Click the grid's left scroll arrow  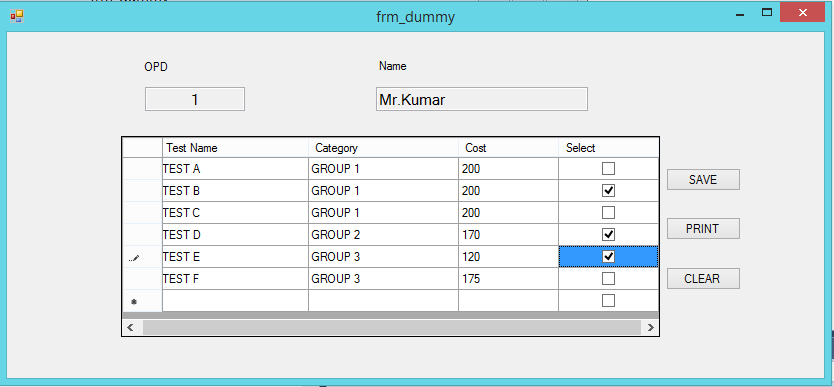point(131,327)
